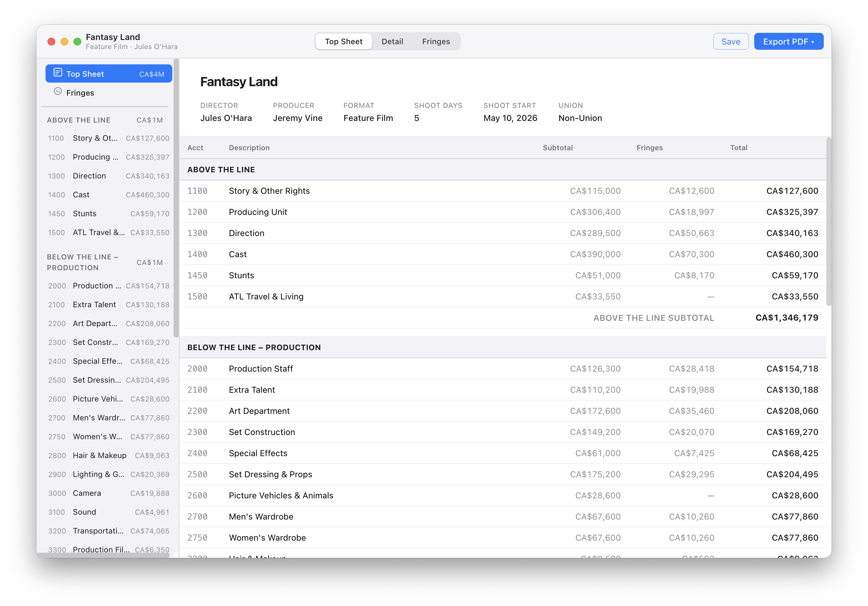The image size is (868, 606).
Task: Click the Women's Wardrobe table row
Action: point(503,538)
